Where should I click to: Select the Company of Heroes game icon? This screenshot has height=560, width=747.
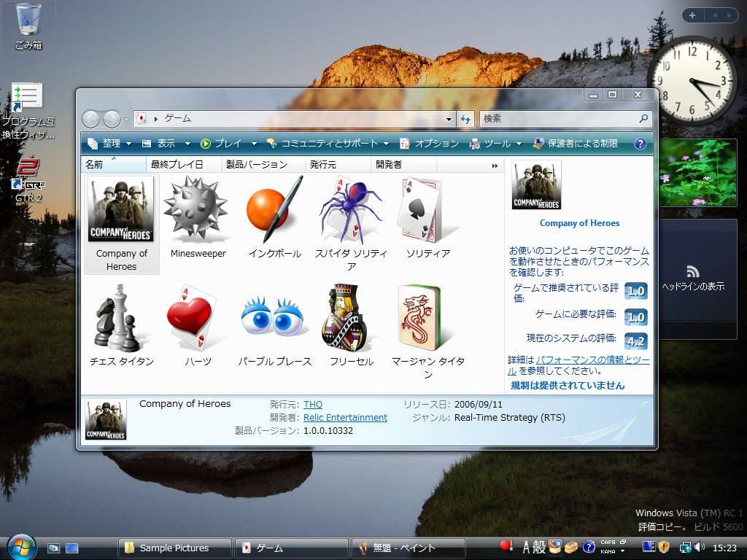[122, 209]
